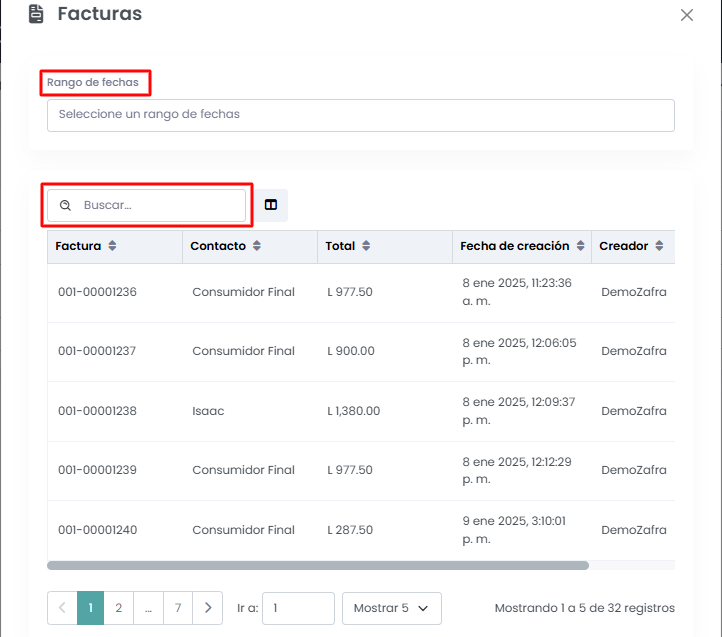The height and width of the screenshot is (637, 722).
Task: Go to next page arrow
Action: pyautogui.click(x=207, y=608)
